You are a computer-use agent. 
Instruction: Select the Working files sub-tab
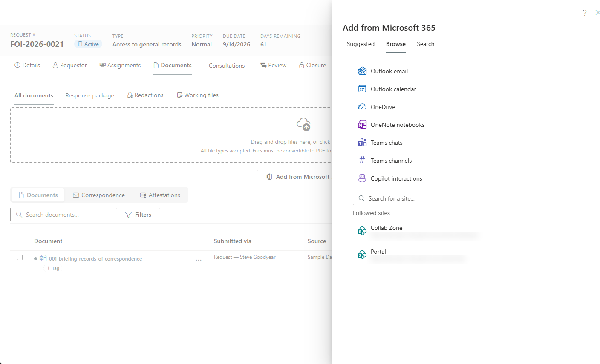tap(198, 95)
